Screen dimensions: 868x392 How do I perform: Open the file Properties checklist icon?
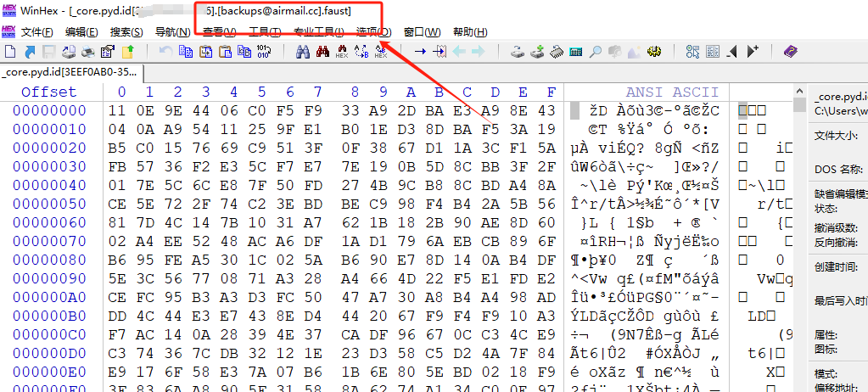point(108,52)
